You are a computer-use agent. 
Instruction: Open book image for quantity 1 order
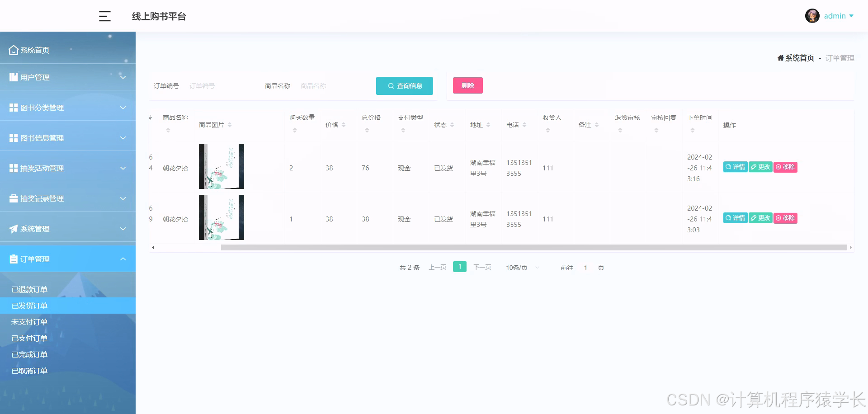click(x=222, y=217)
